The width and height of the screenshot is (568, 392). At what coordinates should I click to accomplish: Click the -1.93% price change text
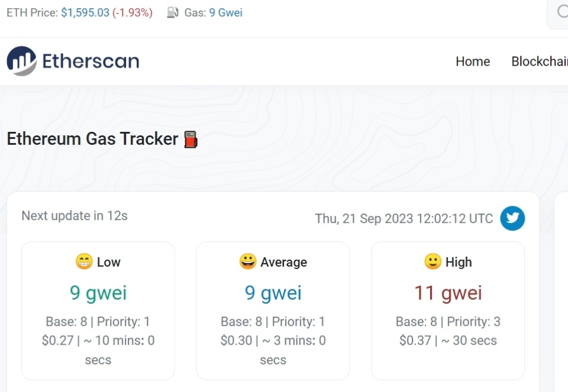point(133,12)
